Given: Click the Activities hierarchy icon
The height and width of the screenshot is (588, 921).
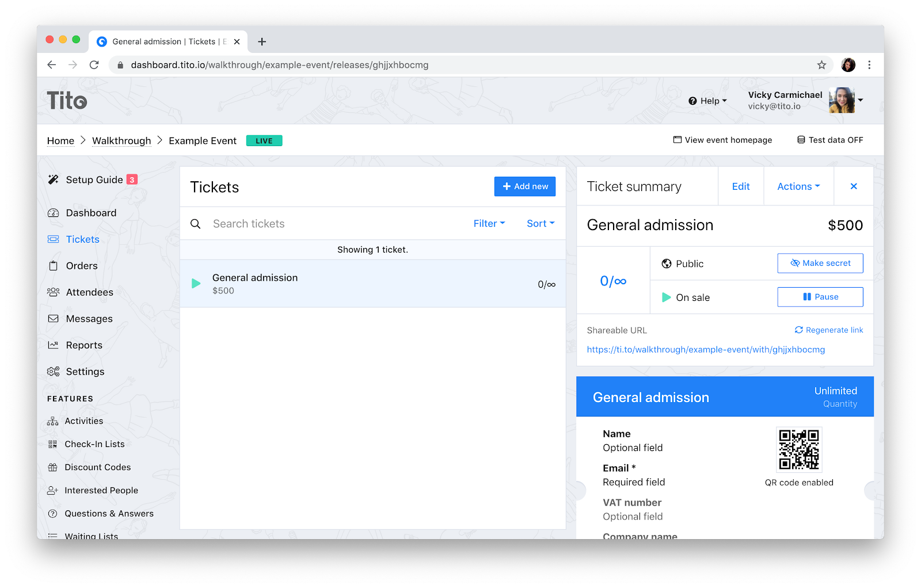Looking at the screenshot, I should click(53, 421).
